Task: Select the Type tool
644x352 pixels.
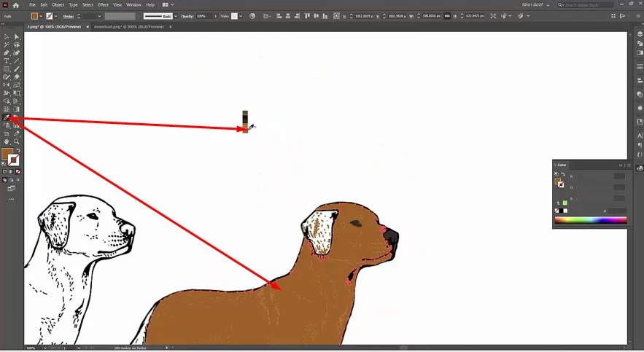Action: point(6,60)
